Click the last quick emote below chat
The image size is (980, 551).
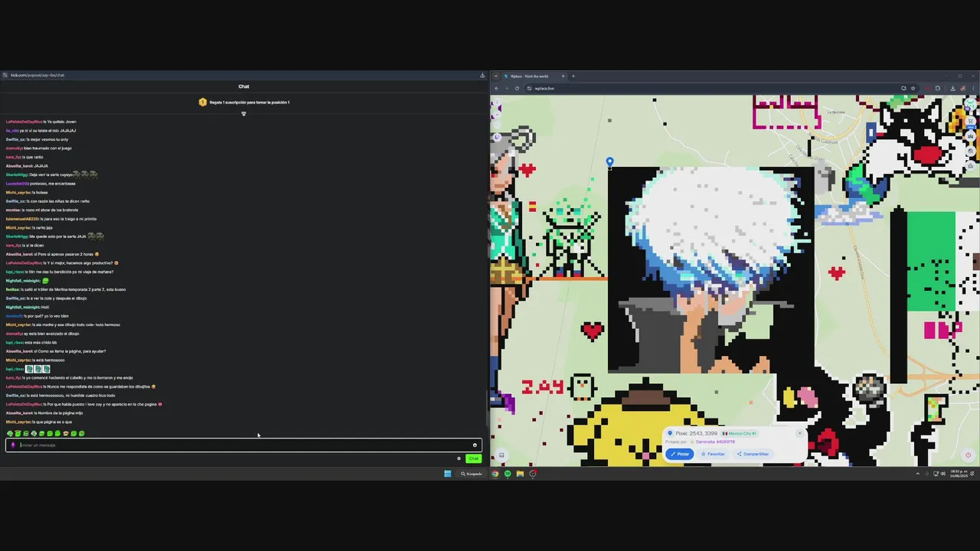click(x=81, y=434)
